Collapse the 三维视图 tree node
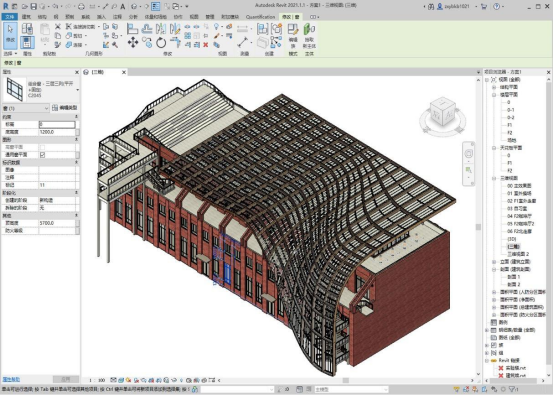This screenshot has height=395, width=554. click(494, 178)
